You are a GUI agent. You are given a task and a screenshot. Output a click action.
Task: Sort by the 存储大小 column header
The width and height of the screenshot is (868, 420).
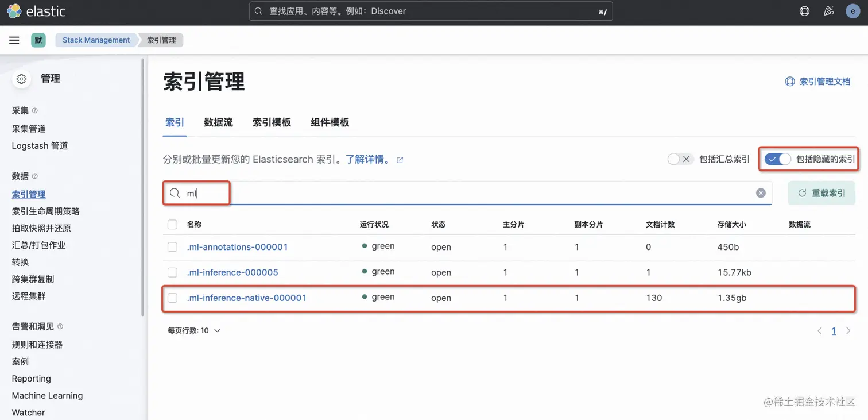point(731,225)
